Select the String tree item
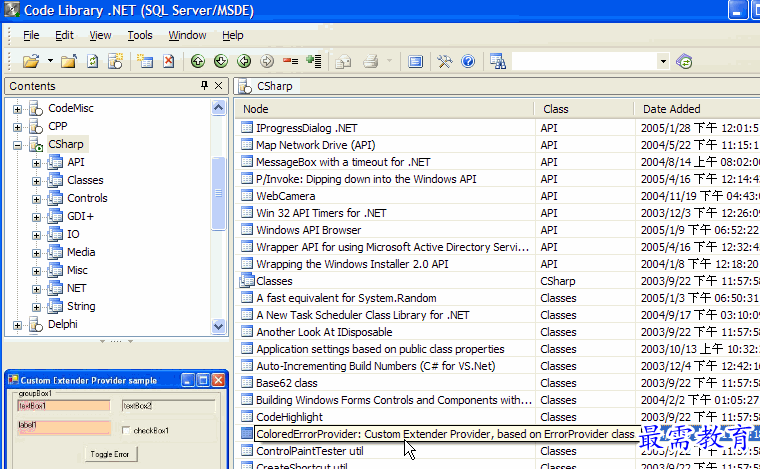The image size is (760, 469). tap(81, 306)
